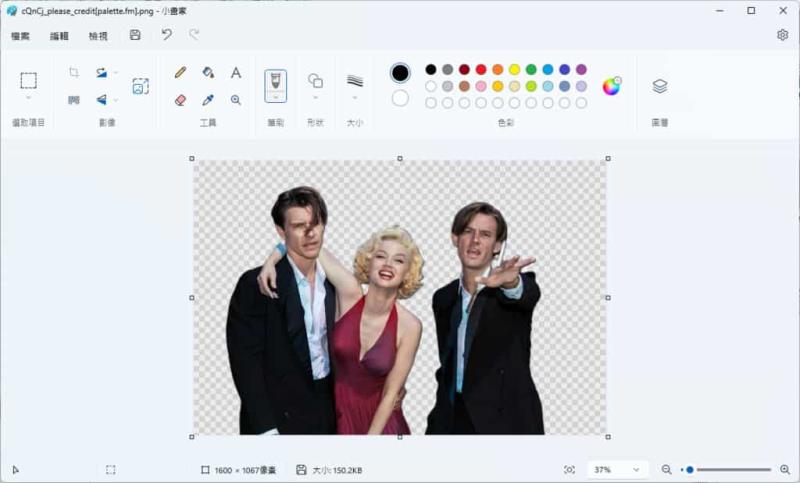Click the canvas image of three people
The width and height of the screenshot is (800, 483).
click(400, 297)
